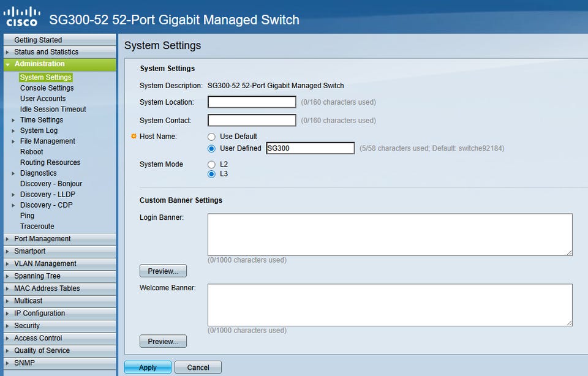Open the IP Configuration menu
588x376 pixels.
click(x=59, y=313)
